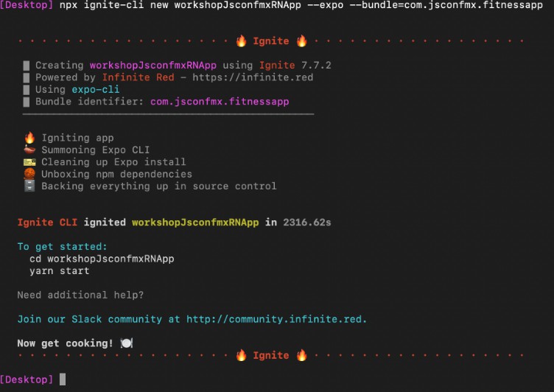This screenshot has height=392, width=554.
Task: Click the cd workshopJsconfmxRNApp command line
Action: click(102, 259)
